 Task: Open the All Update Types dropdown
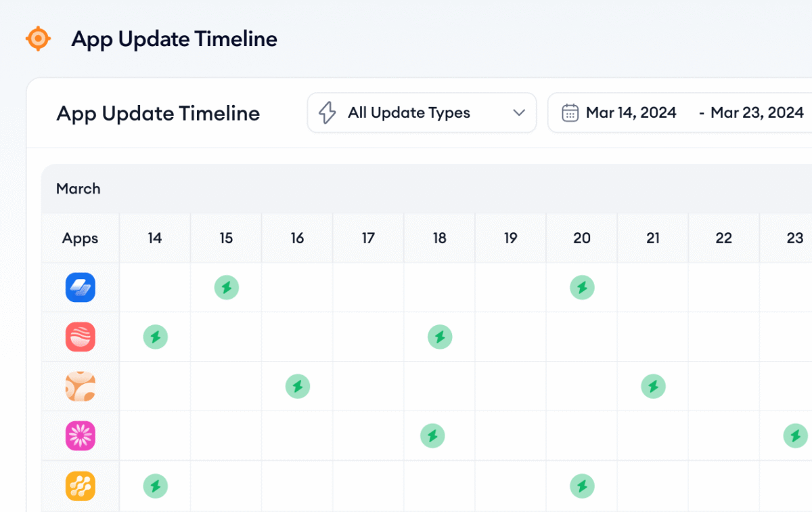tap(409, 113)
